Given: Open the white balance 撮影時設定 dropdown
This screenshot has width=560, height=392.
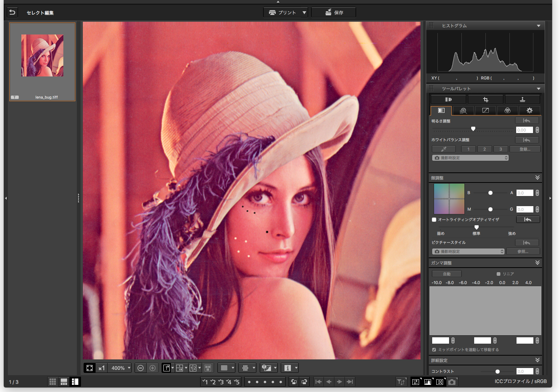Looking at the screenshot, I should point(470,158).
